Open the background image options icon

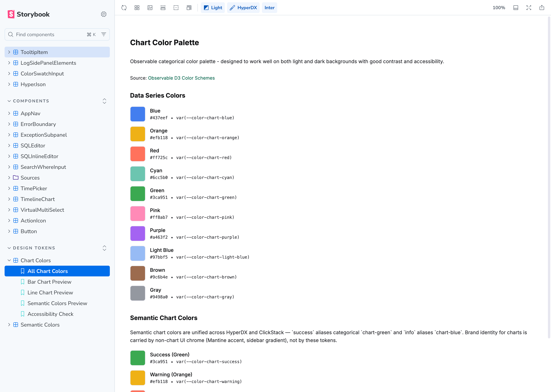tap(150, 8)
